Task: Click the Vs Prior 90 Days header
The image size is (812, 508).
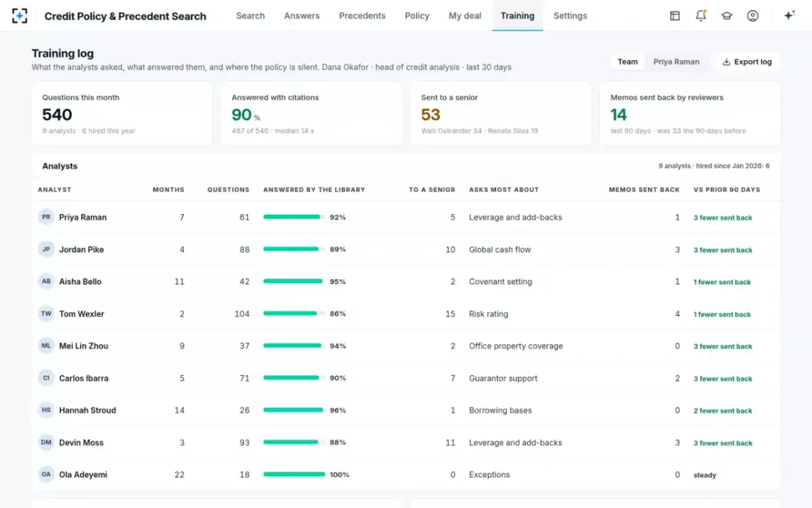Action: pos(727,190)
